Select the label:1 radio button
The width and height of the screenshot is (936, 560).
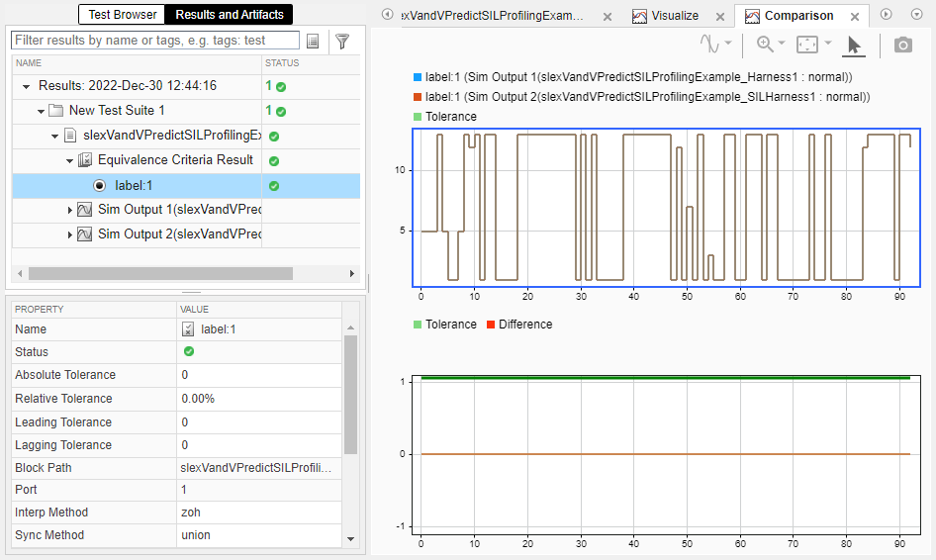point(99,185)
